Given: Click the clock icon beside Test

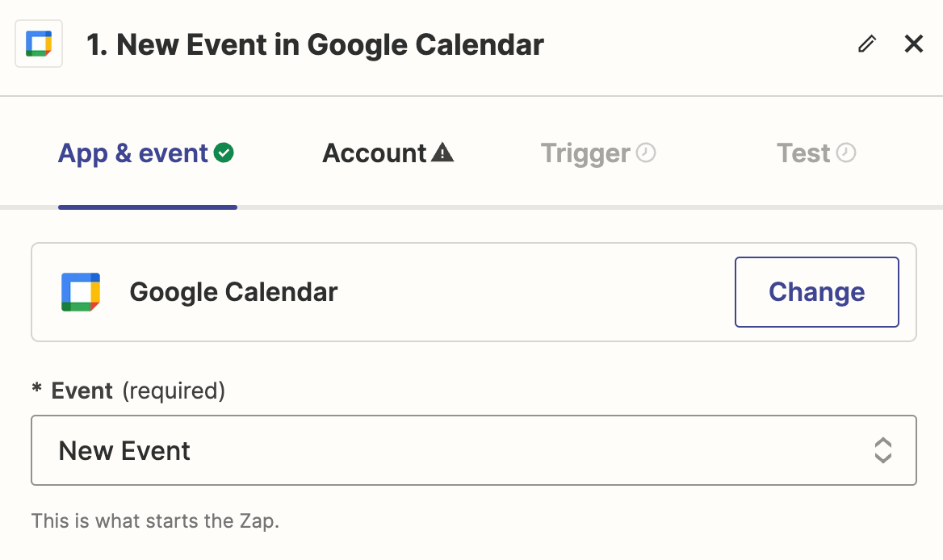Looking at the screenshot, I should pos(846,153).
